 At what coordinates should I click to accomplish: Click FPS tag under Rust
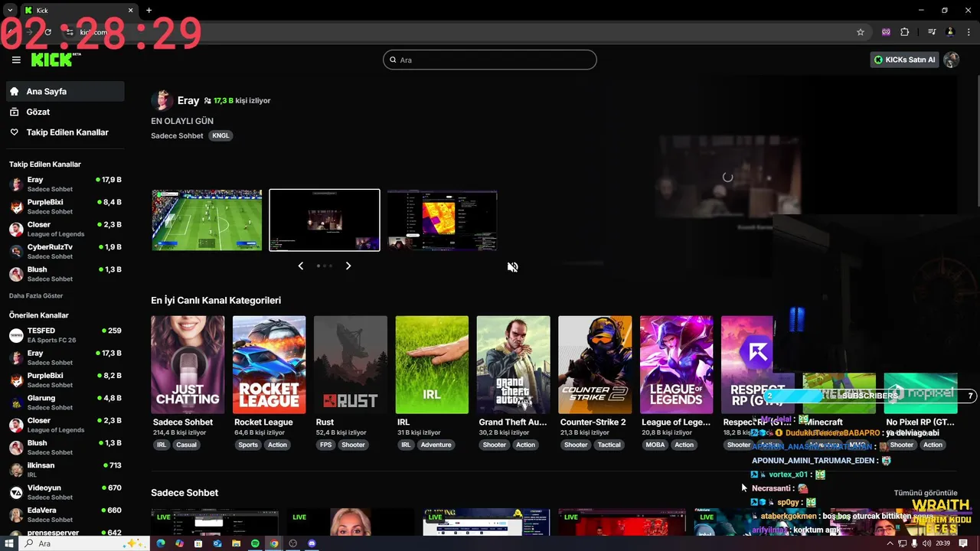tap(326, 445)
